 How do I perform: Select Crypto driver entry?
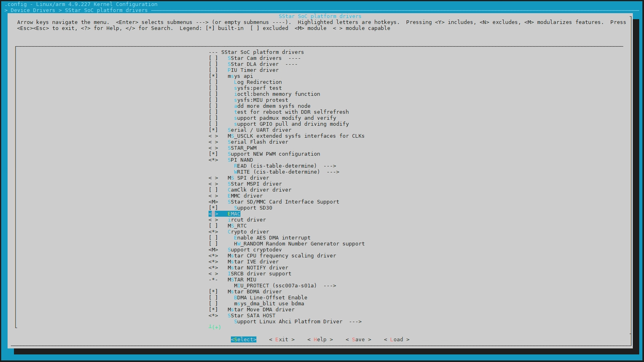click(239, 232)
